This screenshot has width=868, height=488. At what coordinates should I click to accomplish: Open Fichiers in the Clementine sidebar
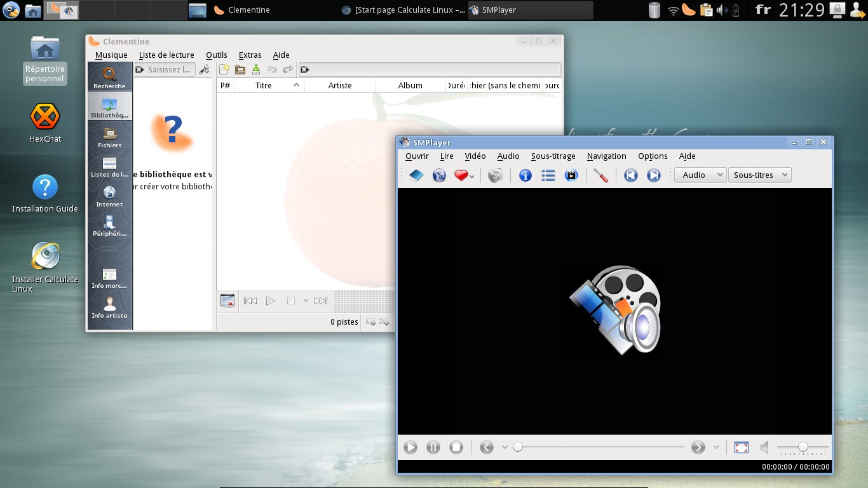pos(110,136)
